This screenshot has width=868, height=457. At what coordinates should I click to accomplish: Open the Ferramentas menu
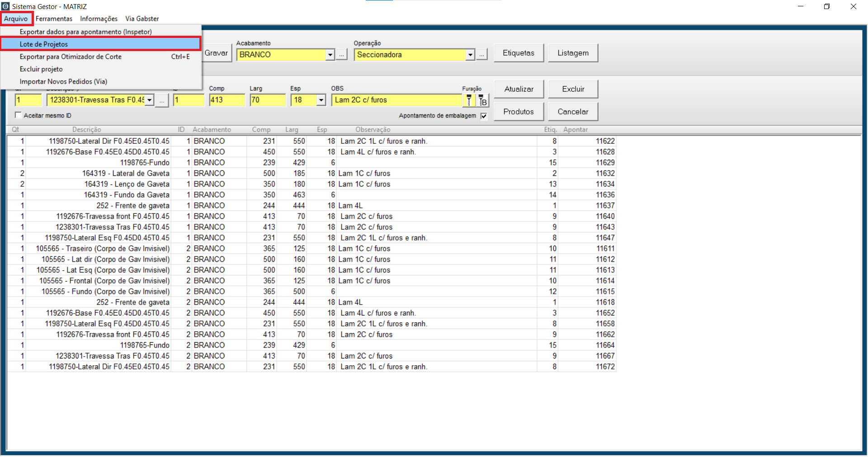pos(54,19)
